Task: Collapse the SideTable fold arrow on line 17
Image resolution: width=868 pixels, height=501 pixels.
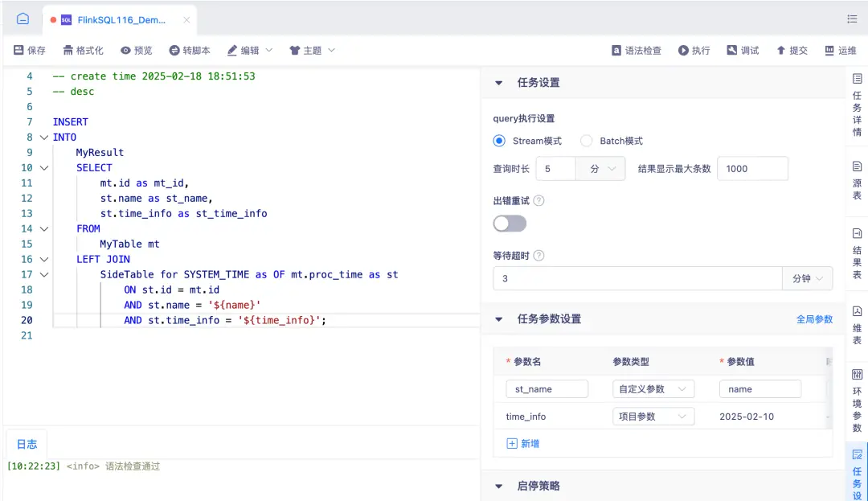Action: [x=44, y=274]
